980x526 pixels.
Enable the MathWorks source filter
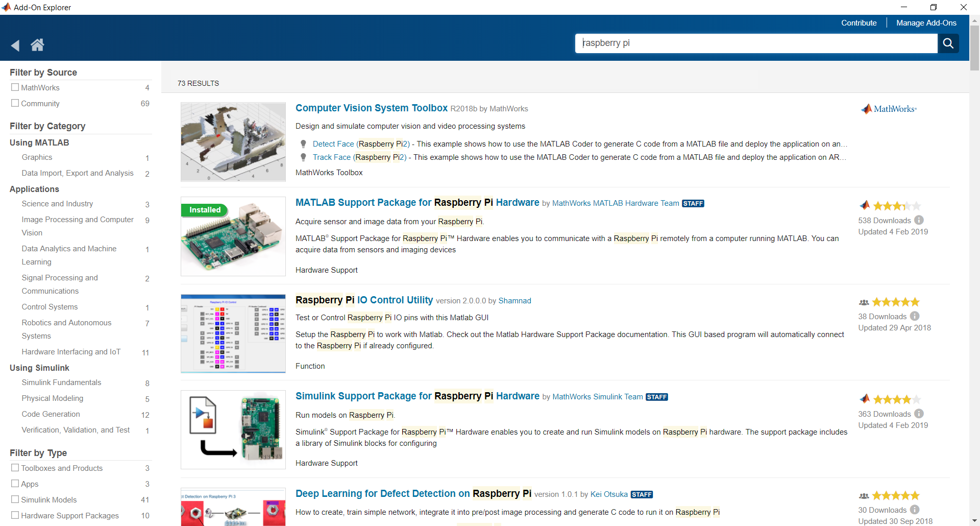point(15,87)
